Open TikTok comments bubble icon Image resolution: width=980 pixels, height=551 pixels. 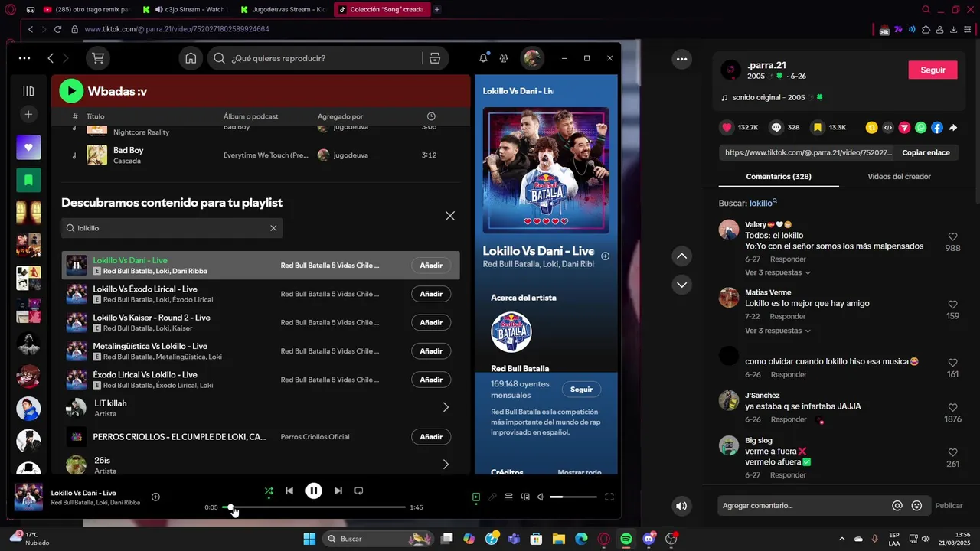tap(776, 128)
